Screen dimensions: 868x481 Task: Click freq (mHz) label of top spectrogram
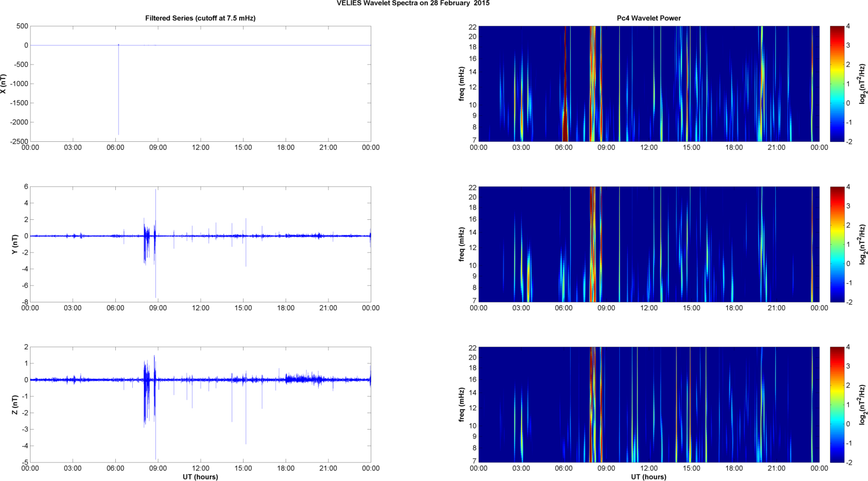point(462,84)
